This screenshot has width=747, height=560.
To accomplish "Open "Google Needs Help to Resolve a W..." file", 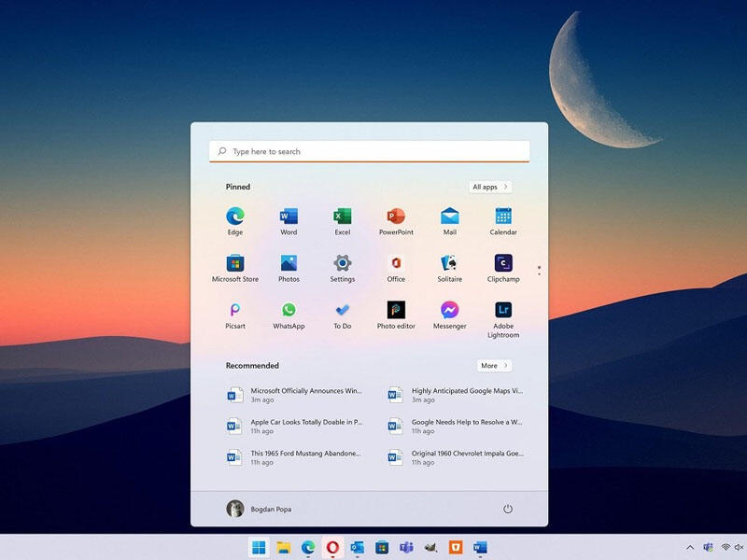I will pyautogui.click(x=455, y=427).
